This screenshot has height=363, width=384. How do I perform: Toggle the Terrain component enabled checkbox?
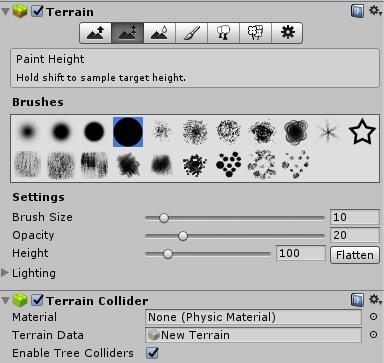pos(37,11)
